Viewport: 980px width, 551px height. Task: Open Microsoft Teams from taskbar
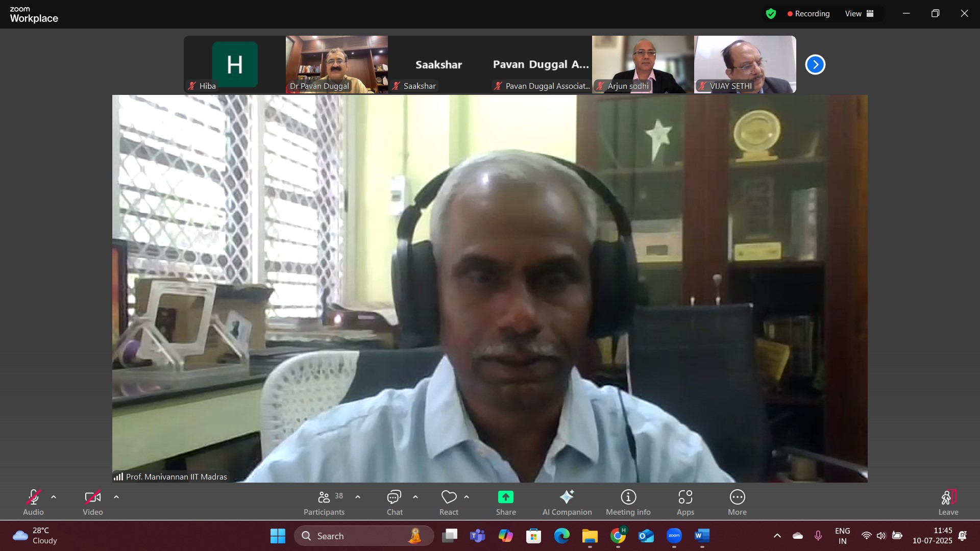pos(478,536)
